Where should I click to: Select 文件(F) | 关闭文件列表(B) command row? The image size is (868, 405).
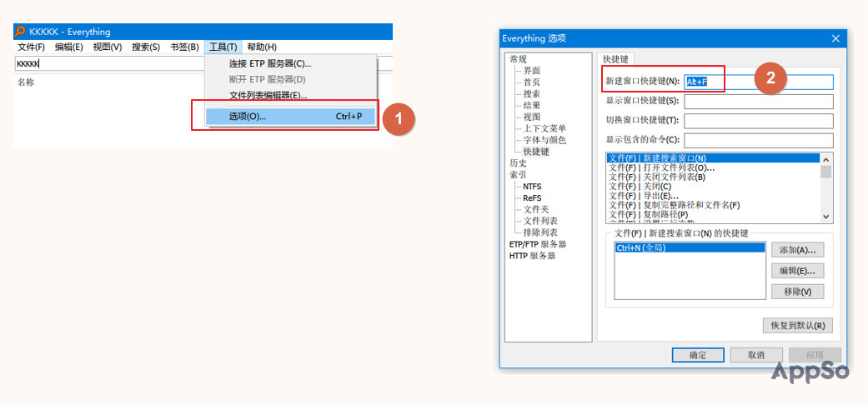pos(713,177)
